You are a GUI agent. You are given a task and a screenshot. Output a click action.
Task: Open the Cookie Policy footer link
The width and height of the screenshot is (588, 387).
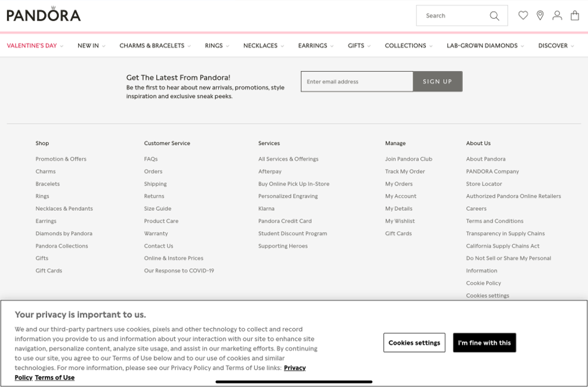(484, 283)
